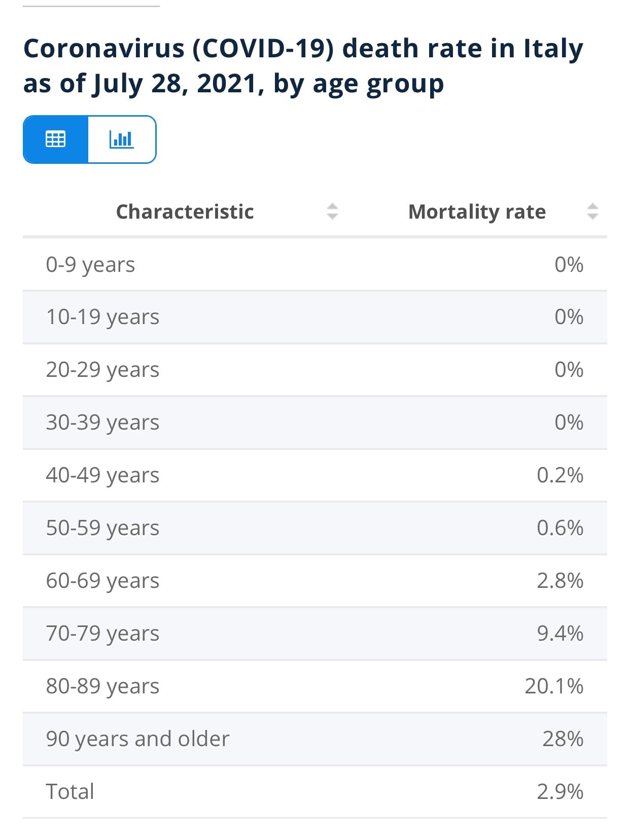Click the Characteristic column header text

point(185,212)
